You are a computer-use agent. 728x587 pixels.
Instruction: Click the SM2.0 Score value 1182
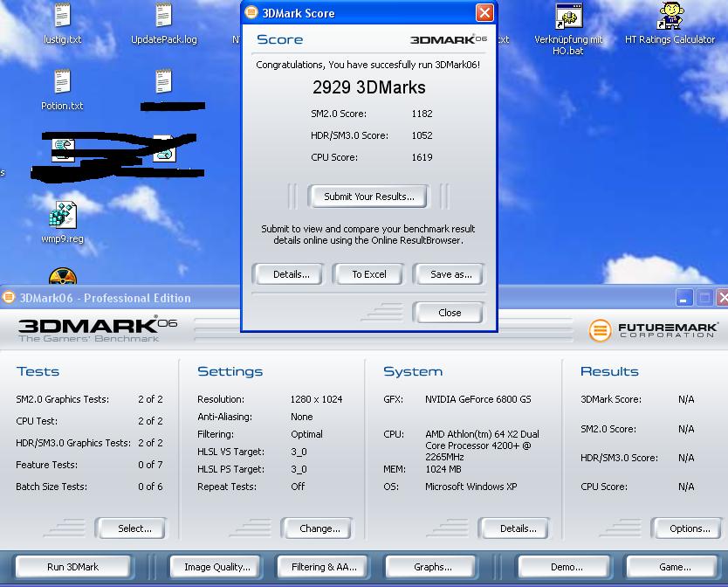422,114
